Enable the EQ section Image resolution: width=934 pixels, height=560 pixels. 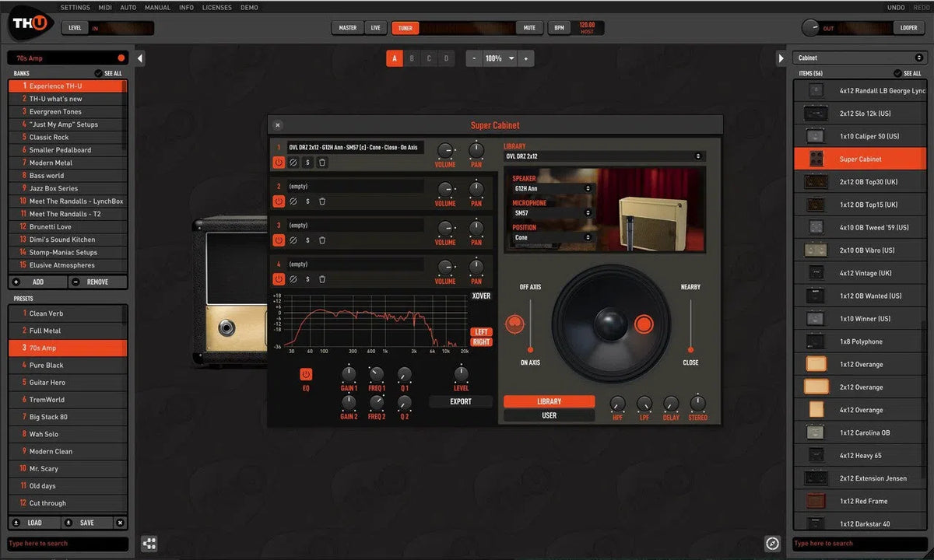click(x=306, y=374)
